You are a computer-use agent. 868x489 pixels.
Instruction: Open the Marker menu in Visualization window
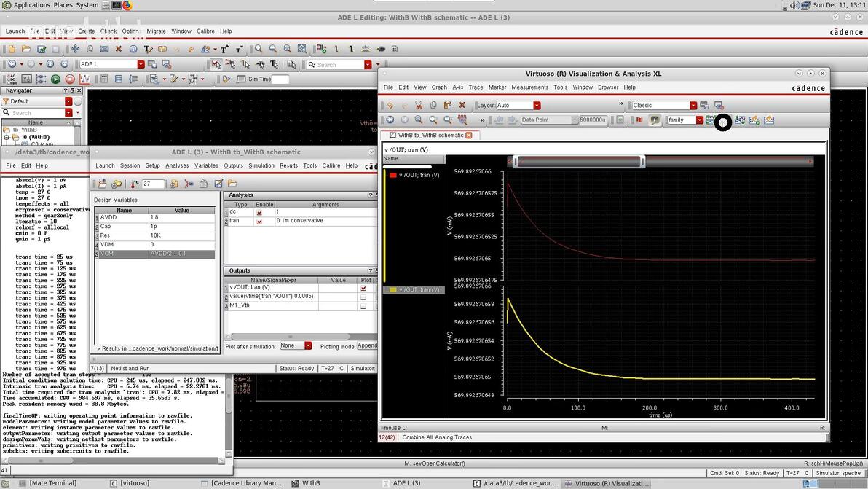[497, 87]
